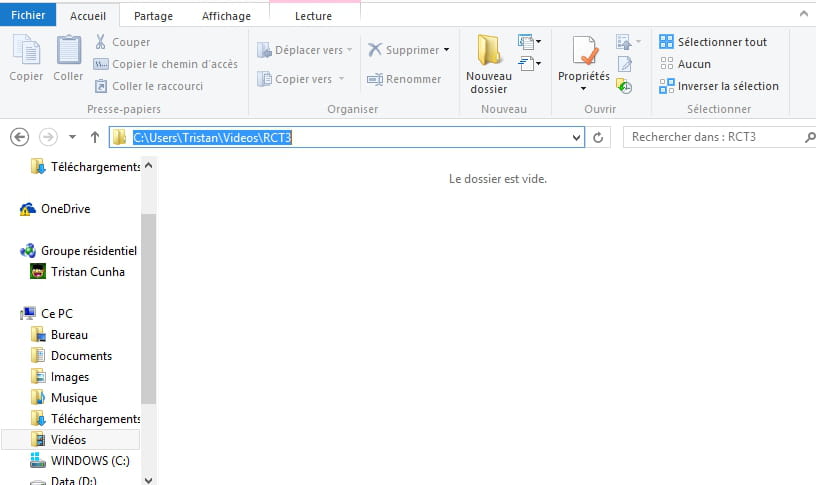Expand the address bar history dropdown

[576, 137]
